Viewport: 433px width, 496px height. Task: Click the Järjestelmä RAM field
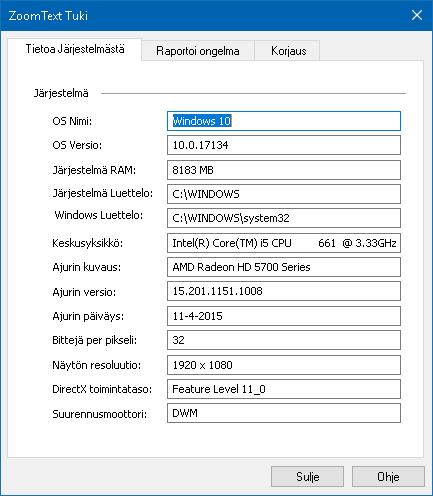click(284, 170)
